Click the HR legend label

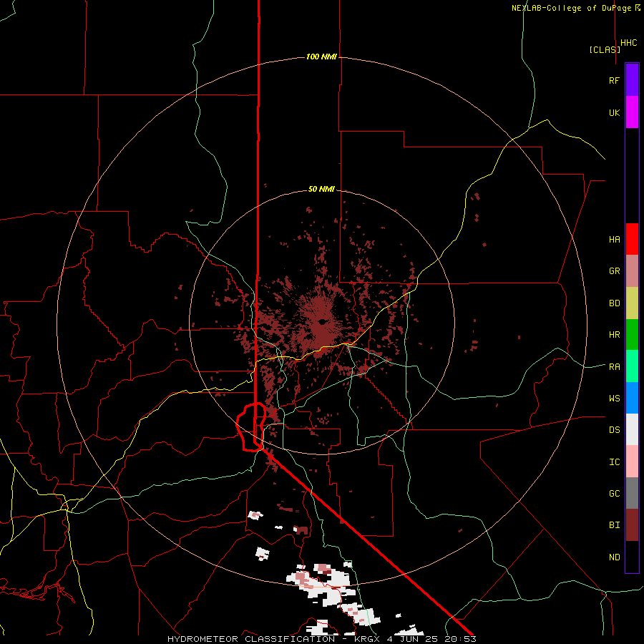tap(614, 335)
